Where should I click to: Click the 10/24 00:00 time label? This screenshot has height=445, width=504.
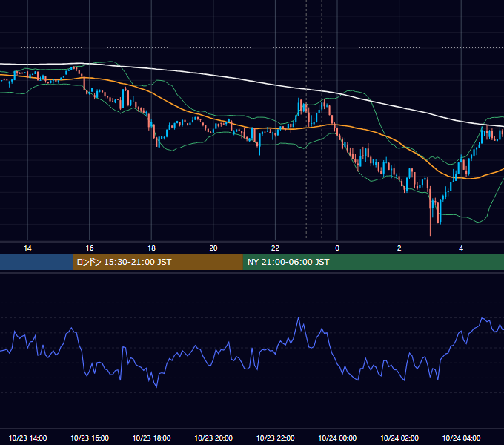click(337, 438)
